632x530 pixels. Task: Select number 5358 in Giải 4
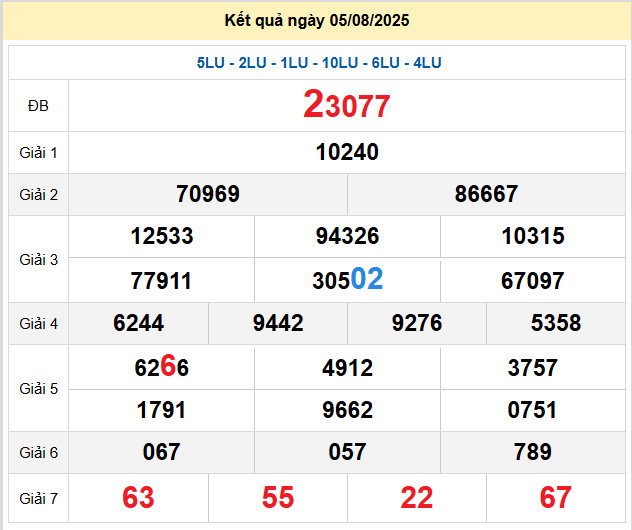pyautogui.click(x=556, y=323)
